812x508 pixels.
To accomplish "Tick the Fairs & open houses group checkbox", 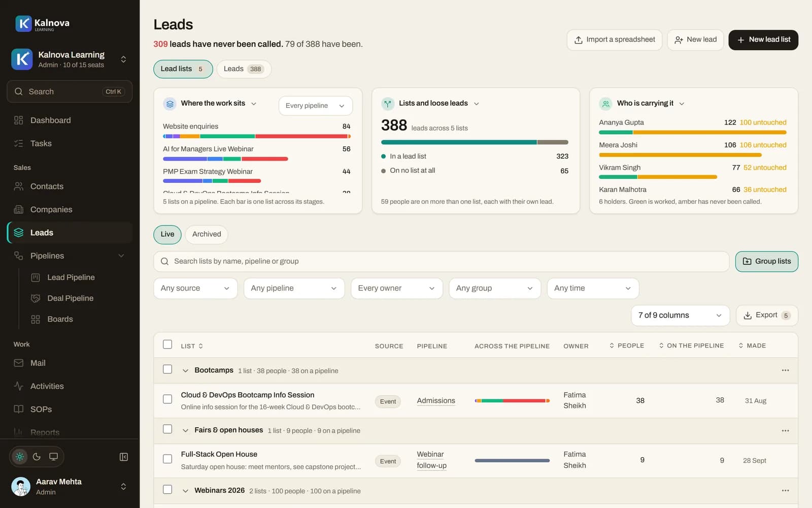I will click(167, 429).
